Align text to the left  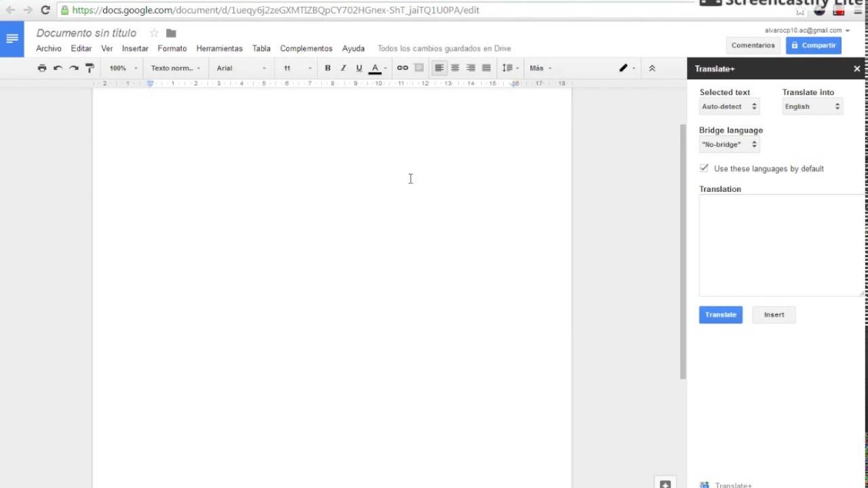coord(439,68)
